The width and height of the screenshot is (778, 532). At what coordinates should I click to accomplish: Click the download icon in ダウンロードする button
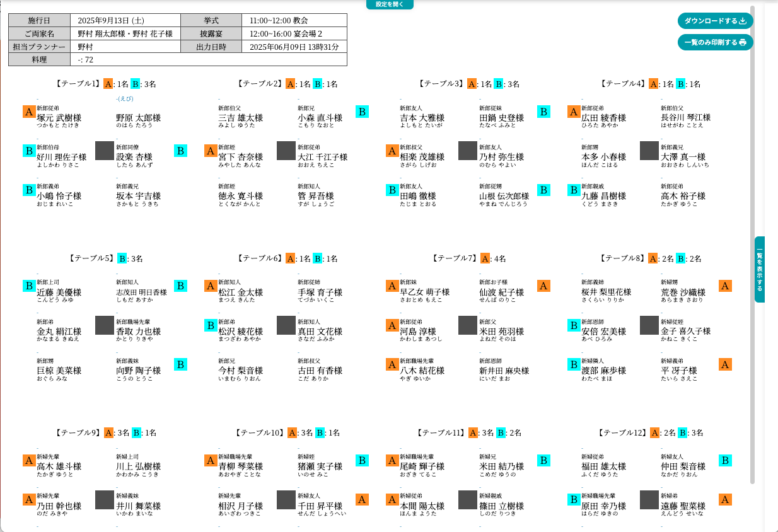[743, 21]
